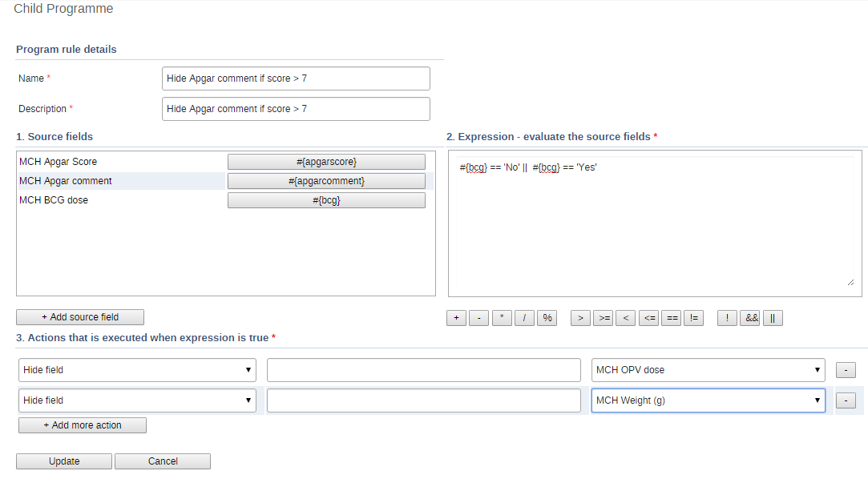Insert the plus operator into expression

point(456,318)
